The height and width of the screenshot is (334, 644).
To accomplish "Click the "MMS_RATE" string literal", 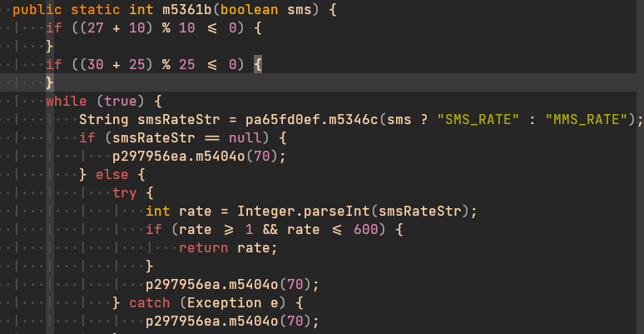I will (x=587, y=119).
